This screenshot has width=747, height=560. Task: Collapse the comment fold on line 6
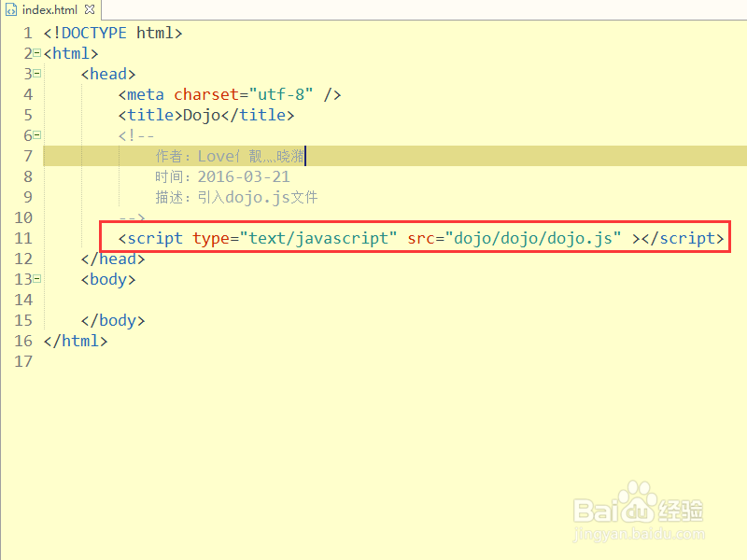click(x=37, y=134)
